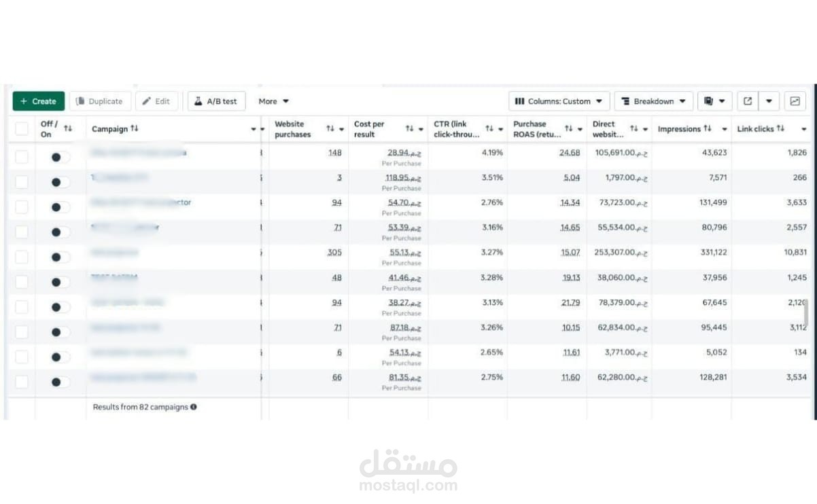This screenshot has height=504, width=817.
Task: Click the 4.19% CTR cell
Action: tap(492, 152)
